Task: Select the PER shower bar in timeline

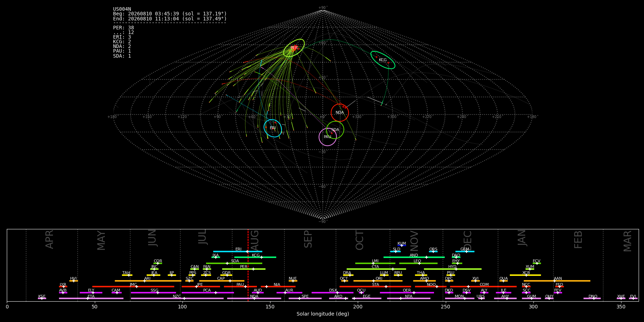Action: (x=244, y=269)
